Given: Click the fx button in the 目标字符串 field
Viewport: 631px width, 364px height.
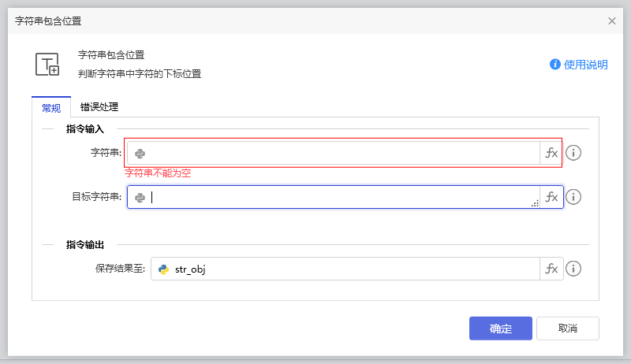Looking at the screenshot, I should (x=551, y=197).
